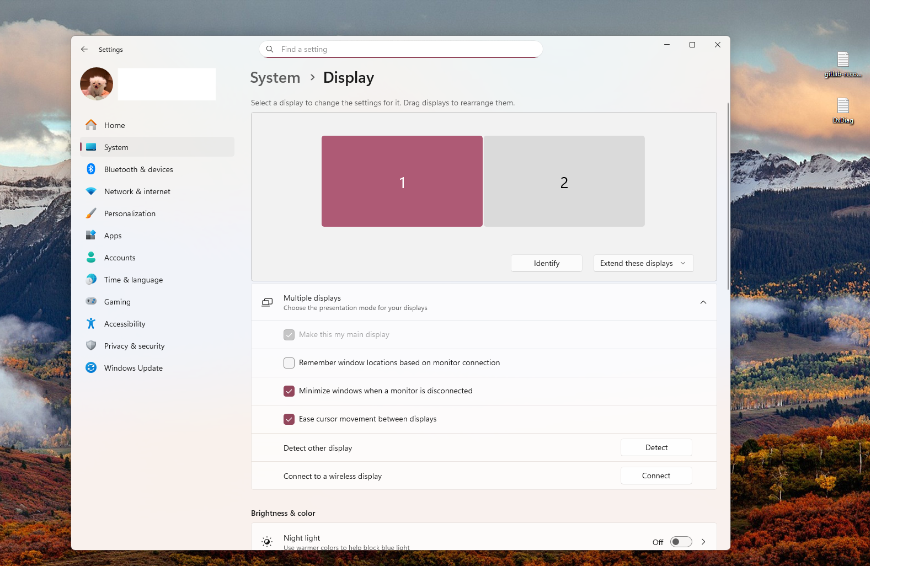Click the user profile picture
This screenshot has height=566, width=924.
97,84
